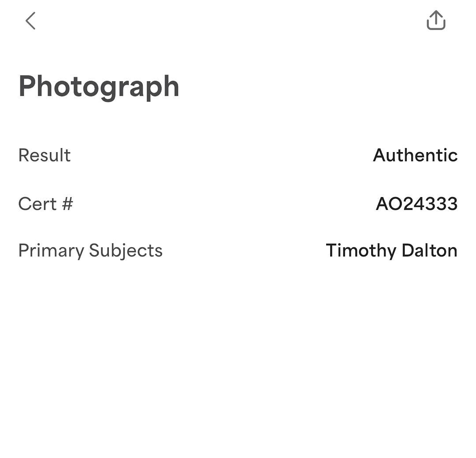Viewport: 476px width, 458px height.
Task: Click the Cert # row label text
Action: tap(45, 204)
